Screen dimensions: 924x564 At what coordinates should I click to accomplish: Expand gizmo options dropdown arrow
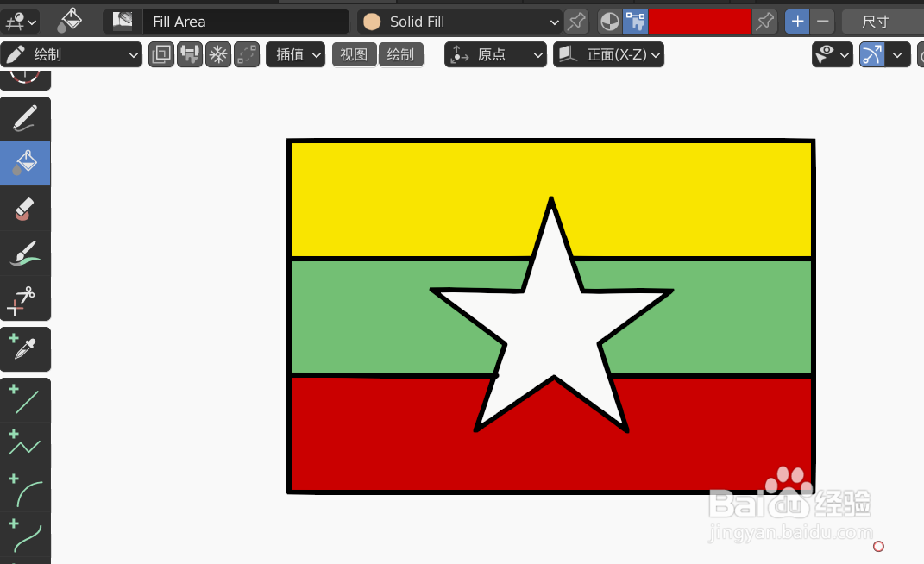(x=897, y=55)
